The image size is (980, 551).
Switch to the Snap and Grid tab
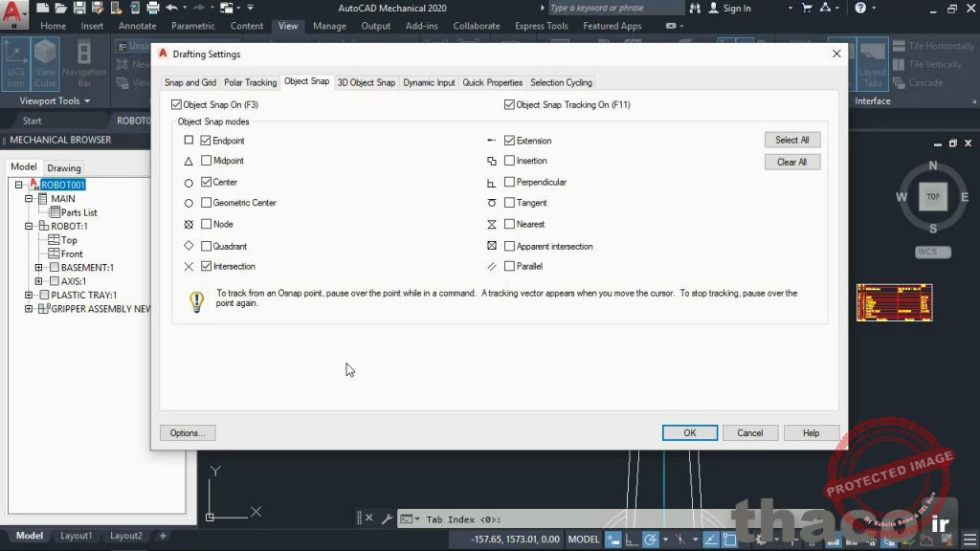pos(190,82)
